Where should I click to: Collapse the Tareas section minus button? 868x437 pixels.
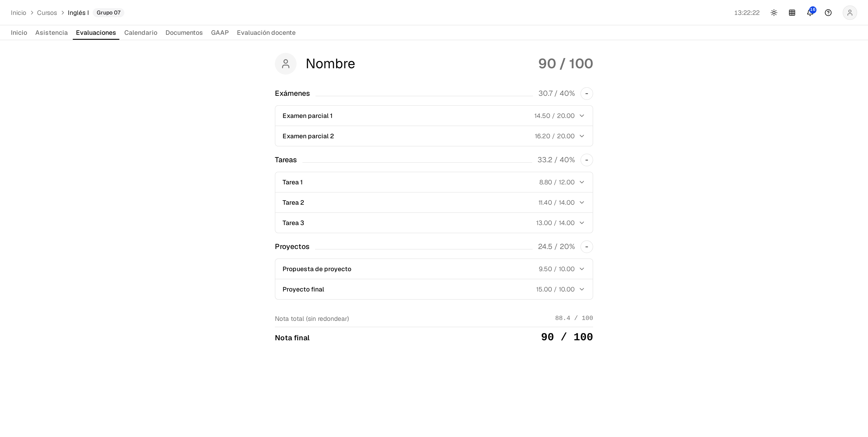586,160
